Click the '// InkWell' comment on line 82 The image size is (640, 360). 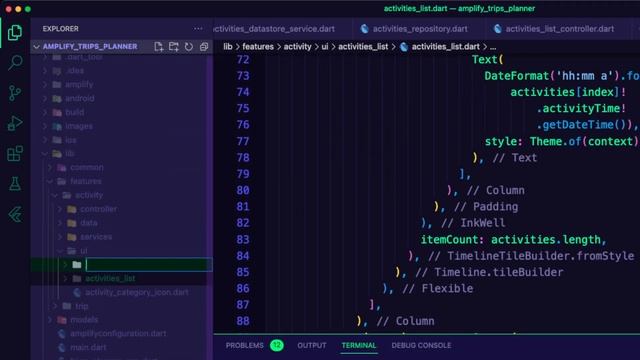pos(473,223)
